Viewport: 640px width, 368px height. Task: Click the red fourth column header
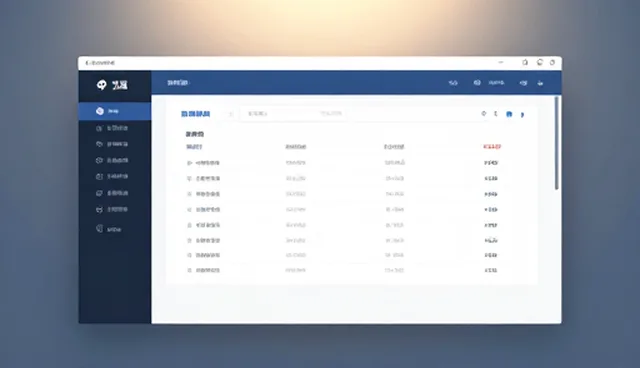492,147
